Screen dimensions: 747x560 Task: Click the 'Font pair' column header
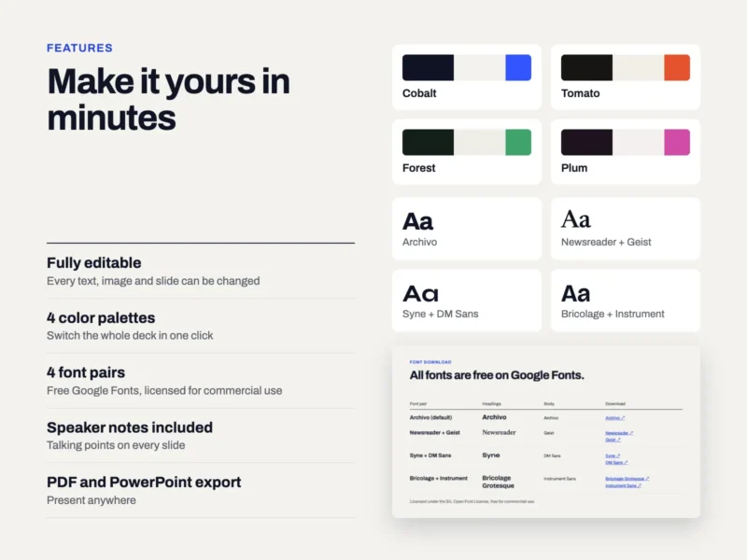[x=418, y=404]
